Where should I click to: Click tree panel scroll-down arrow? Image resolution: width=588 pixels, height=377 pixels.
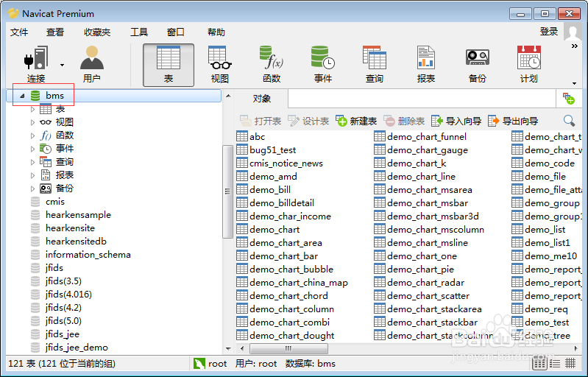[228, 348]
